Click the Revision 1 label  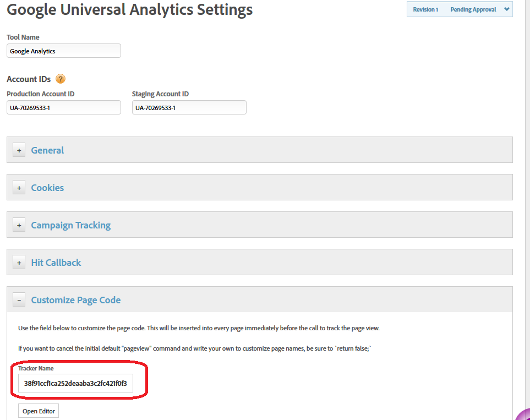(425, 9)
